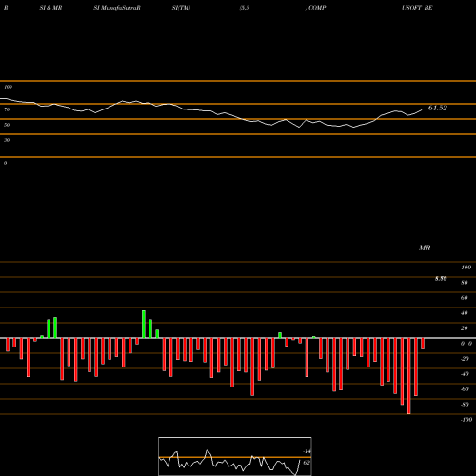This screenshot has width=476, height=476.
Task: Click the tallest green MR histogram bar
Action: tap(144, 325)
